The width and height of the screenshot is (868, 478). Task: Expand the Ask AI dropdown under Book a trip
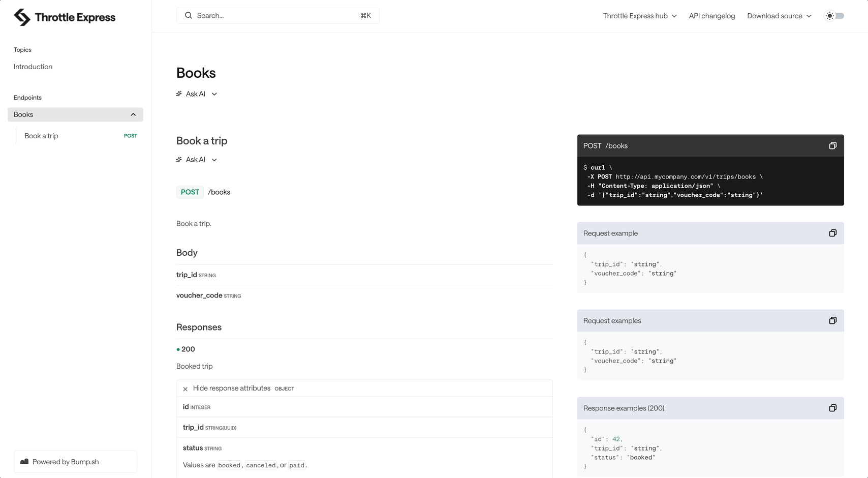tap(214, 159)
